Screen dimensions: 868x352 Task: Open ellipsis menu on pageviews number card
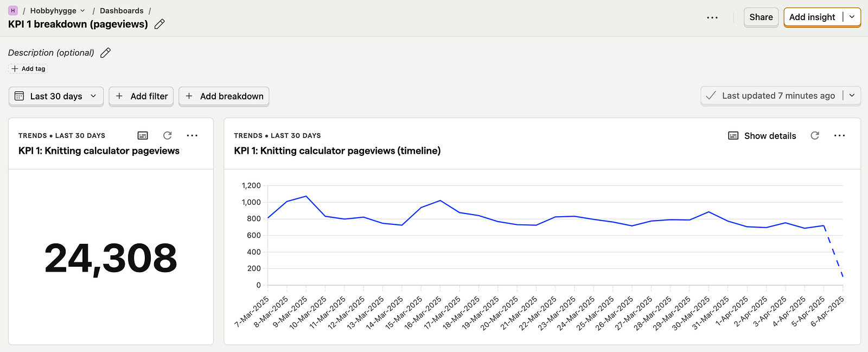pyautogui.click(x=192, y=135)
